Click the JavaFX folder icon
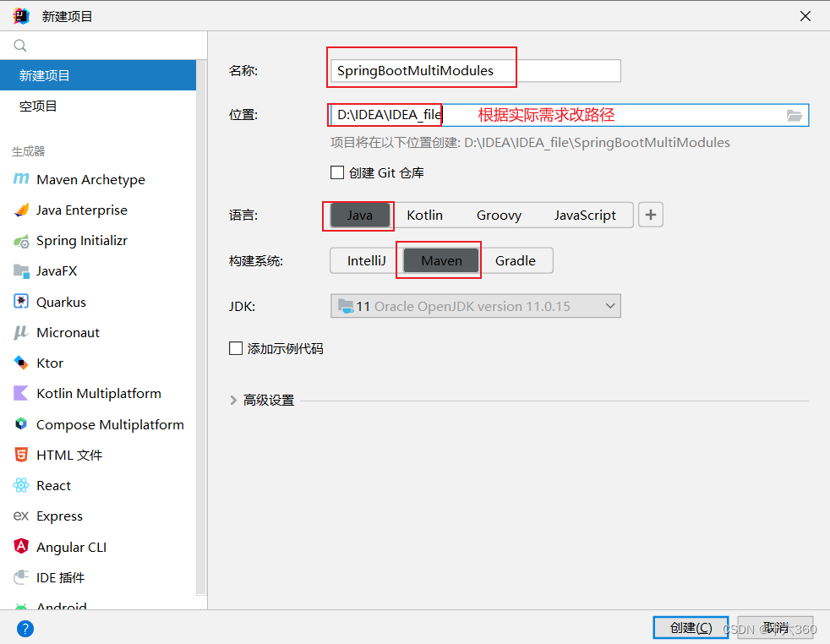This screenshot has height=644, width=830. (21, 271)
